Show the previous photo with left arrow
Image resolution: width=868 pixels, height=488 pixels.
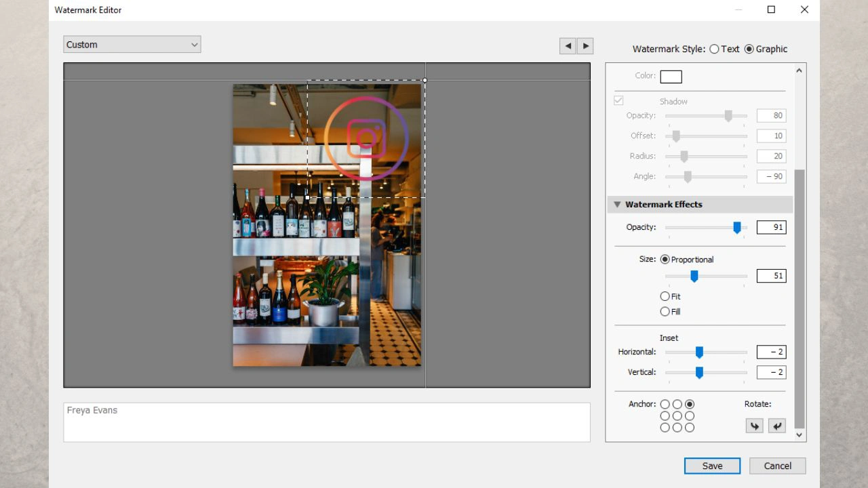pos(568,45)
